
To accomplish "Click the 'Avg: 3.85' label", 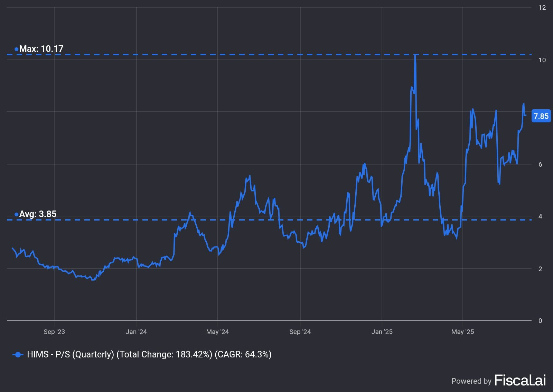I will click(x=38, y=214).
